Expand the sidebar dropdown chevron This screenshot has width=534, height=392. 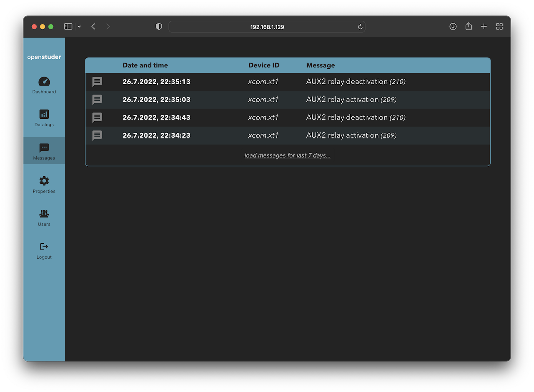pos(79,27)
